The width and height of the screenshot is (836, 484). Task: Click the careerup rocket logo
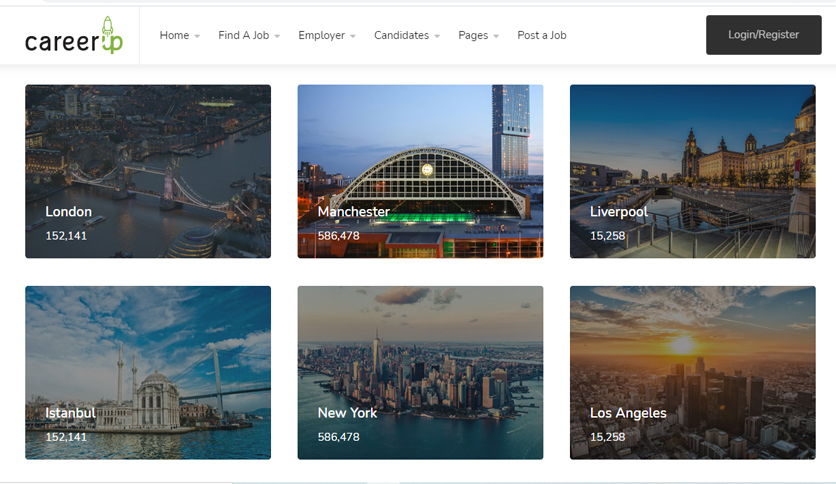pyautogui.click(x=74, y=35)
